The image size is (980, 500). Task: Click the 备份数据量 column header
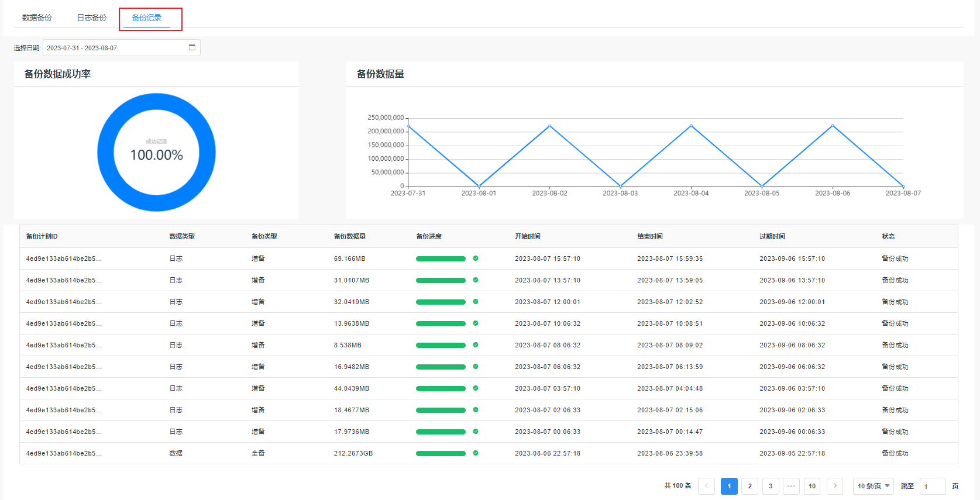pos(350,236)
